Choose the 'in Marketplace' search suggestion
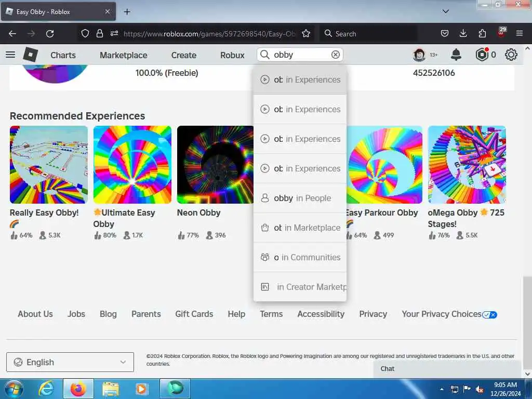This screenshot has height=399, width=532. [x=300, y=228]
